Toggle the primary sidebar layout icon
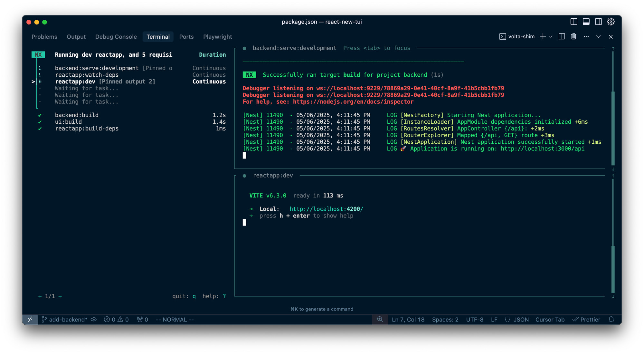The height and width of the screenshot is (354, 644). click(574, 22)
